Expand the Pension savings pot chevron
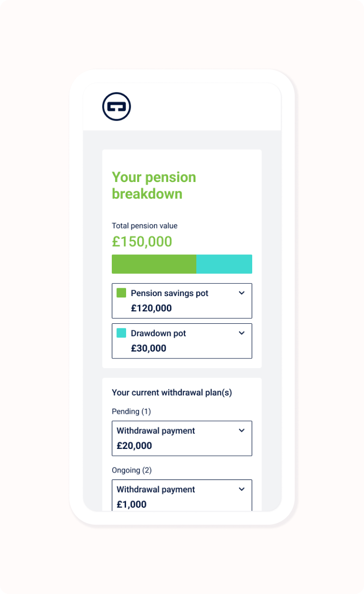Viewport: 364px width, 594px height. coord(242,293)
